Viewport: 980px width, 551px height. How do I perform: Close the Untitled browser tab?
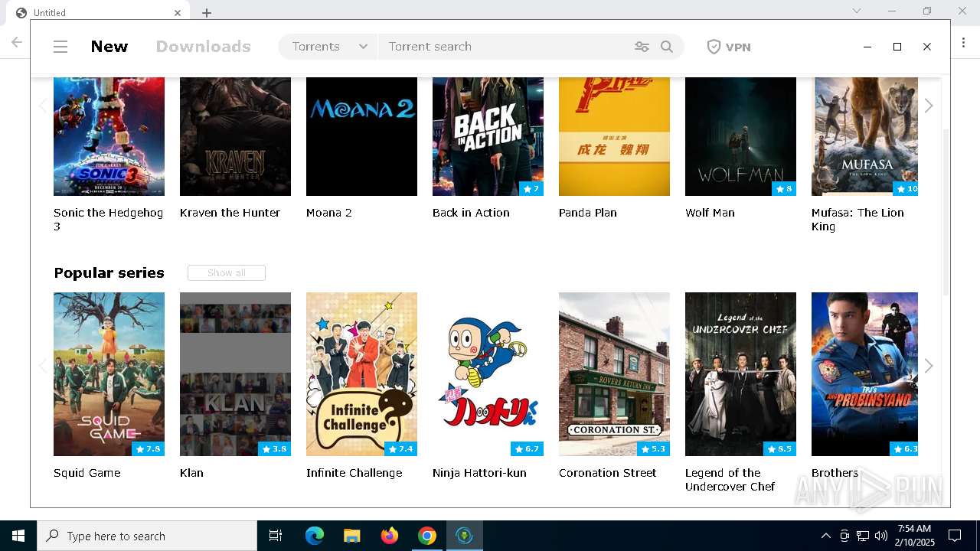point(178,13)
